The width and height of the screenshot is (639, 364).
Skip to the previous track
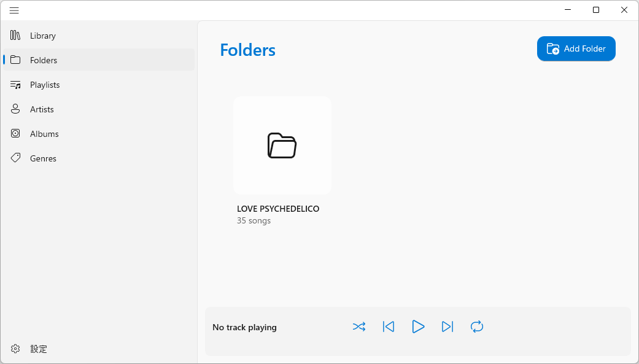389,327
